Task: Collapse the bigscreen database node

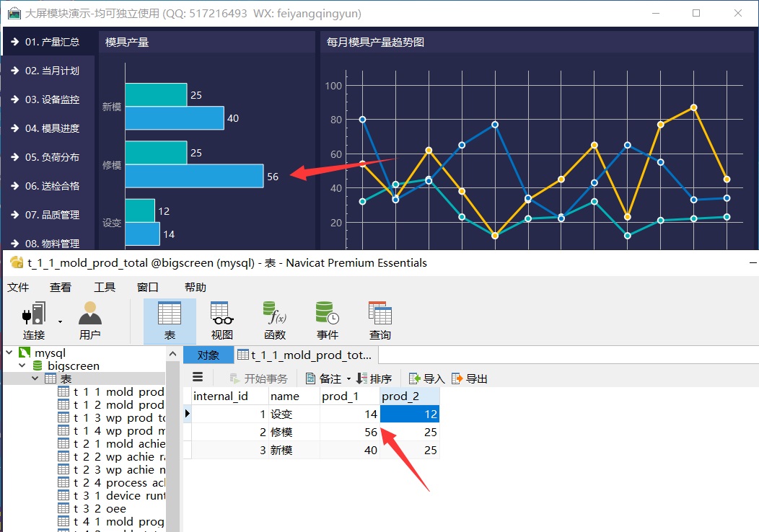Action: (x=22, y=366)
